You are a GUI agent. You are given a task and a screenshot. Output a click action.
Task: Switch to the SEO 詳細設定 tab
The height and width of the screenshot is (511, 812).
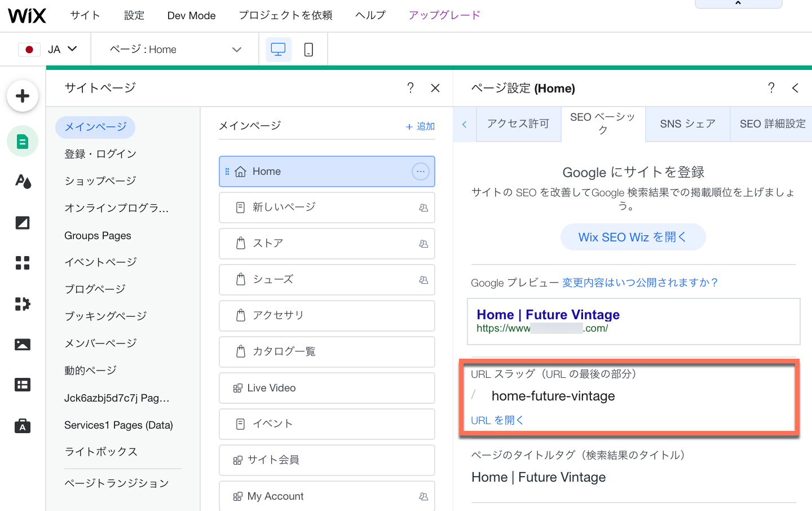coord(772,124)
